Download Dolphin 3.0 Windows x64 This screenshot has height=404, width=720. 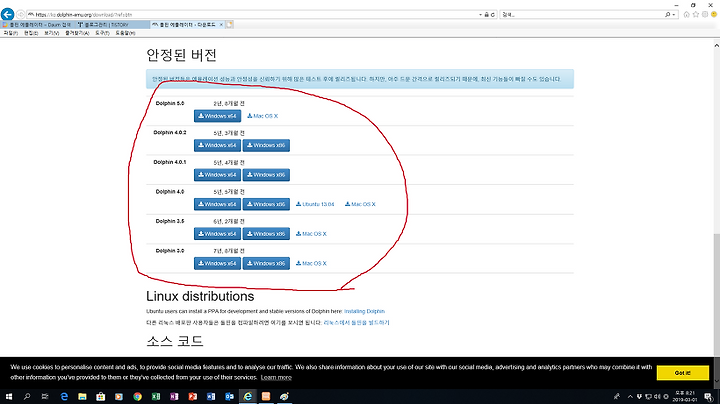pyautogui.click(x=217, y=264)
